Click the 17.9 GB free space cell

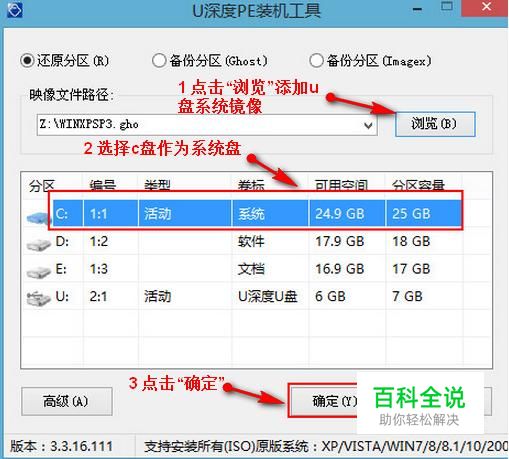coord(340,241)
